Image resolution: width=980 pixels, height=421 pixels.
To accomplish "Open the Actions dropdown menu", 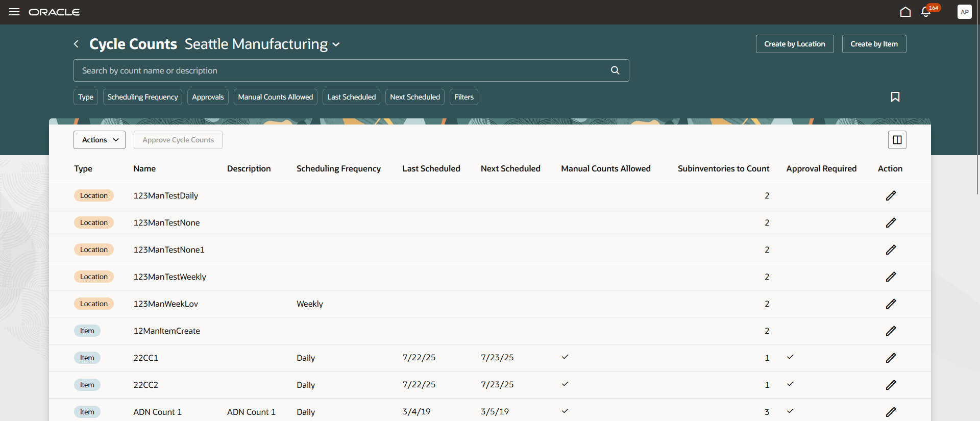I will click(100, 140).
